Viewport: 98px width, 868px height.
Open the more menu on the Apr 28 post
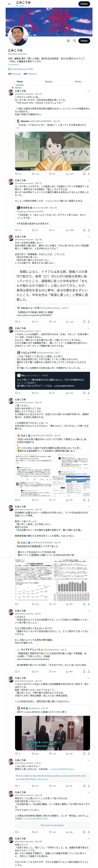click(89, 237)
